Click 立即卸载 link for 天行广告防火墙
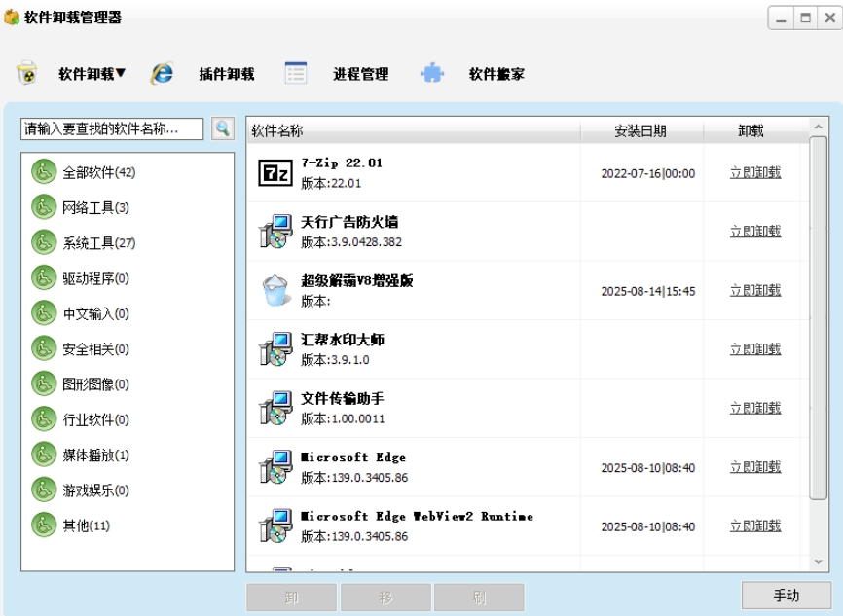 [755, 232]
